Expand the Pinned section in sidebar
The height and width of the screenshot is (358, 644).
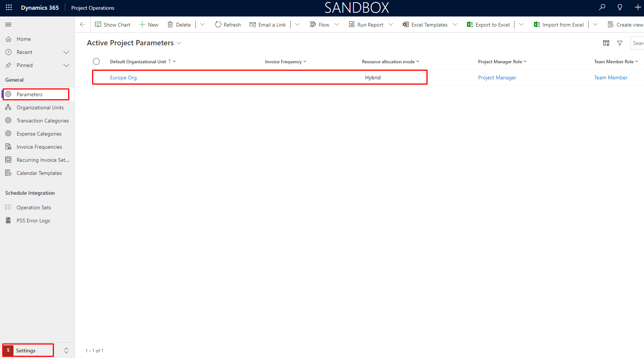click(66, 66)
